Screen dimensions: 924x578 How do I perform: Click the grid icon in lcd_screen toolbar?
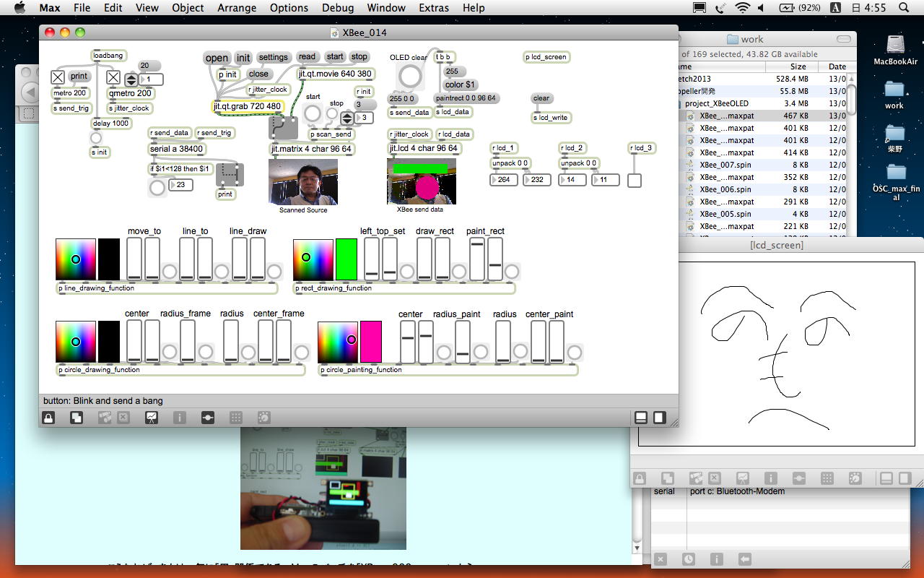[827, 478]
